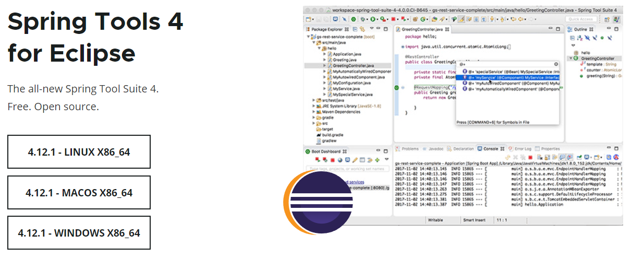Switch to the Package Explorer tab
644x258 pixels.
pos(327,29)
